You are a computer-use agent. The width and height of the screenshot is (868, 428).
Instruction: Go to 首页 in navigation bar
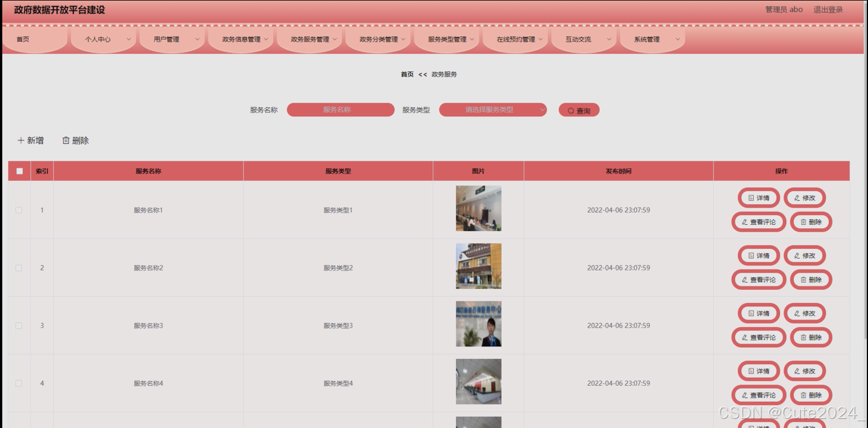pos(35,39)
